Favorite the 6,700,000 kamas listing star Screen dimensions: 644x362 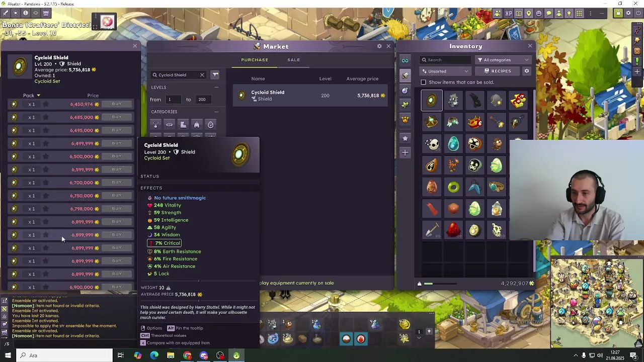pyautogui.click(x=46, y=183)
